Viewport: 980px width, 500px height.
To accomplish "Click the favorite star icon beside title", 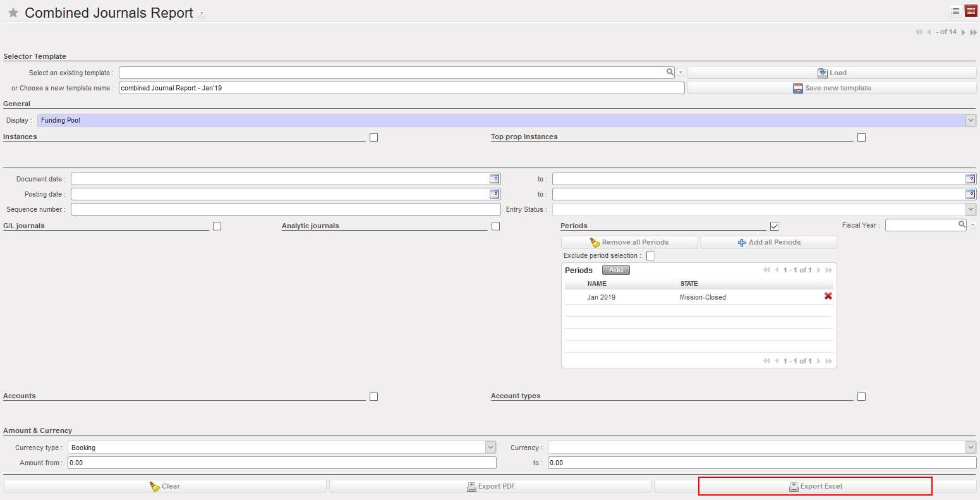I will click(x=13, y=13).
